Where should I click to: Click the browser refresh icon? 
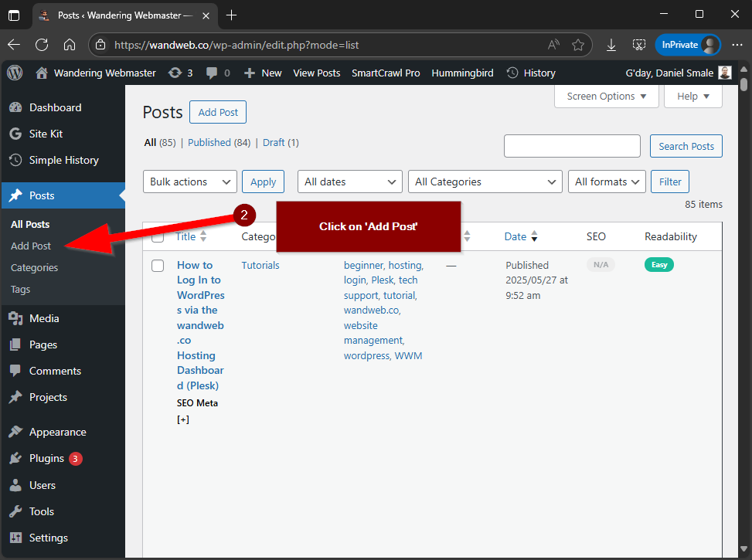pos(42,45)
